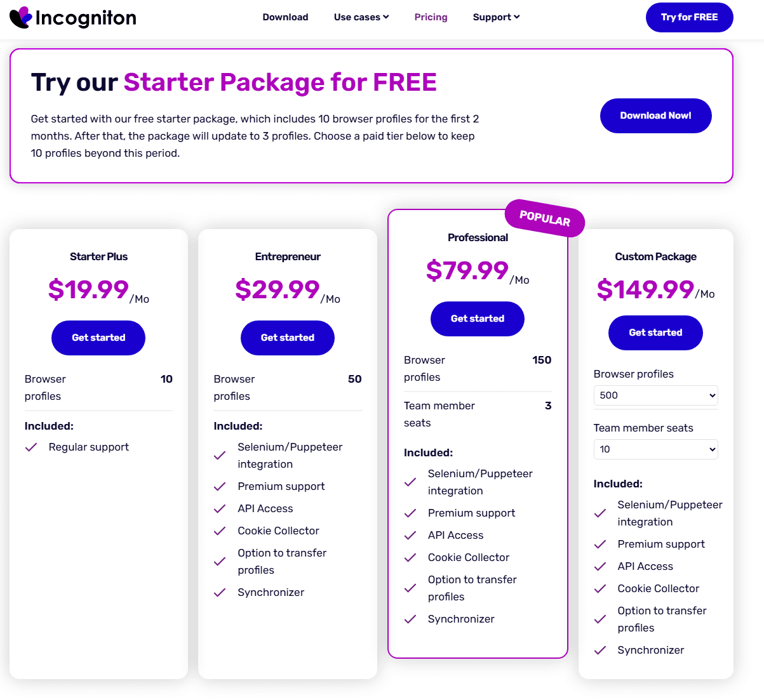The image size is (764, 700).
Task: Get started with the Starter Plus plan
Action: (98, 338)
